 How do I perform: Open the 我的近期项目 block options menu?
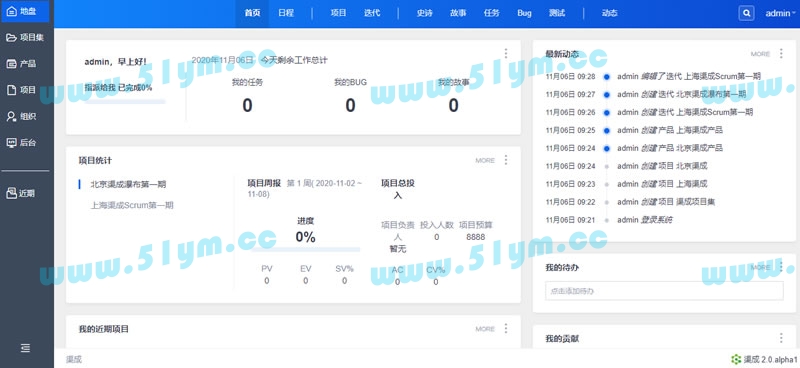[x=506, y=329]
